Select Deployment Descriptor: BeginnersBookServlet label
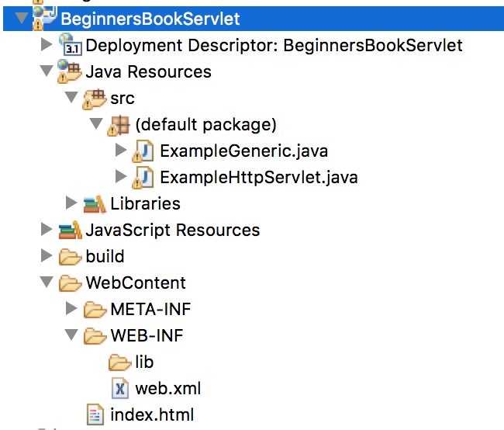This screenshot has height=430, width=504. (x=274, y=45)
